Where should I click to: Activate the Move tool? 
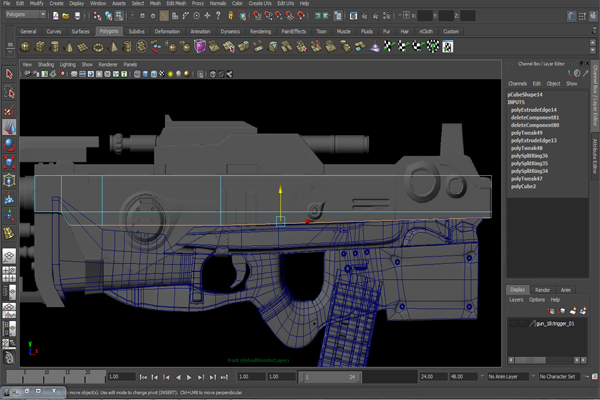point(9,127)
